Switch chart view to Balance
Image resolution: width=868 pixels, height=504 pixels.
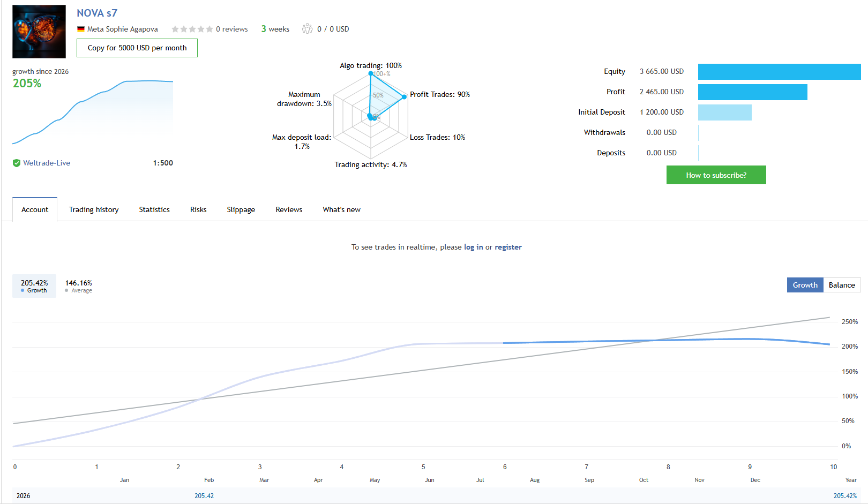(841, 285)
